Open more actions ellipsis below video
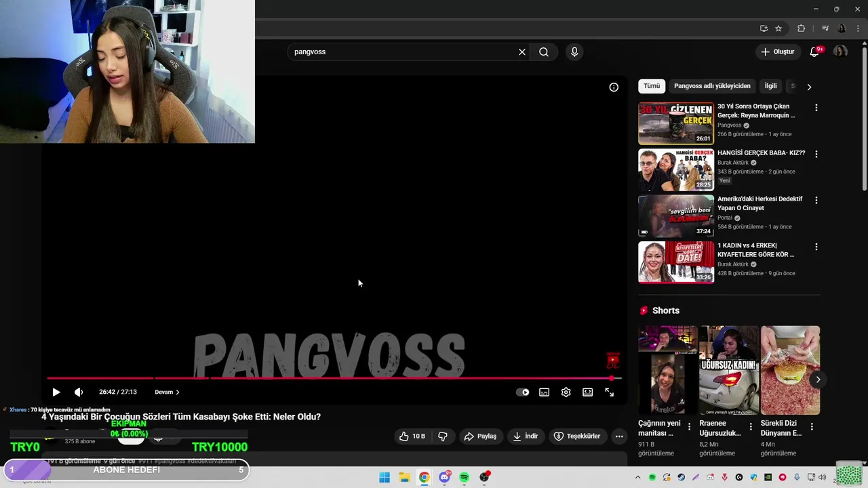The width and height of the screenshot is (868, 488). click(619, 436)
